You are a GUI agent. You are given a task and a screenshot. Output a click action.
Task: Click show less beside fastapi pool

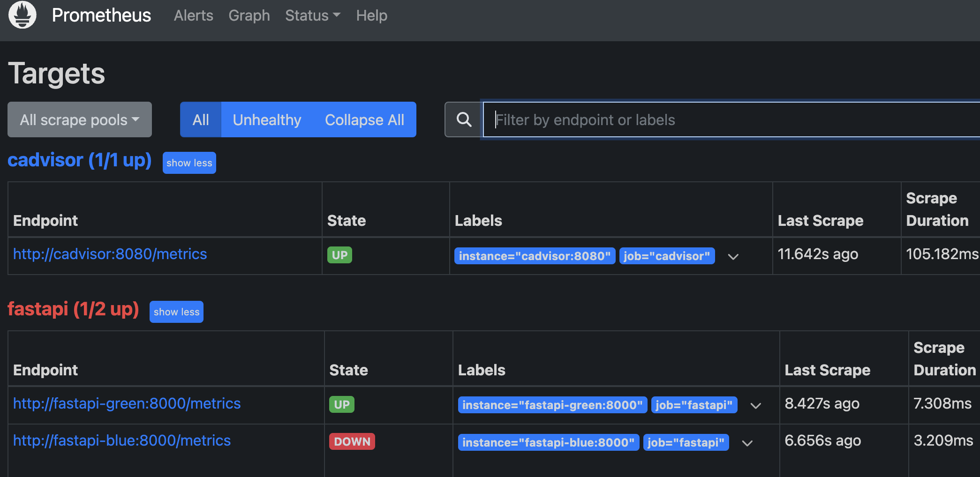pyautogui.click(x=176, y=312)
